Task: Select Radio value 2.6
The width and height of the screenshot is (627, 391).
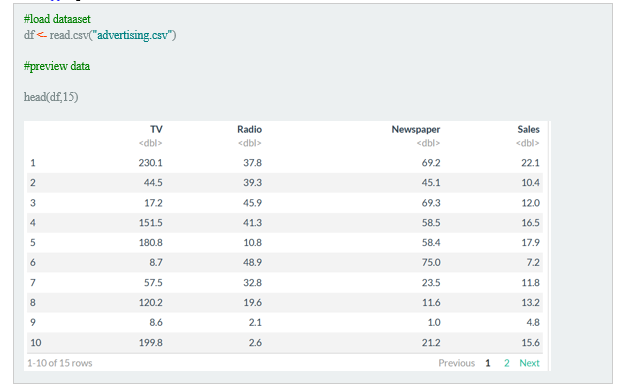Action: pos(255,343)
